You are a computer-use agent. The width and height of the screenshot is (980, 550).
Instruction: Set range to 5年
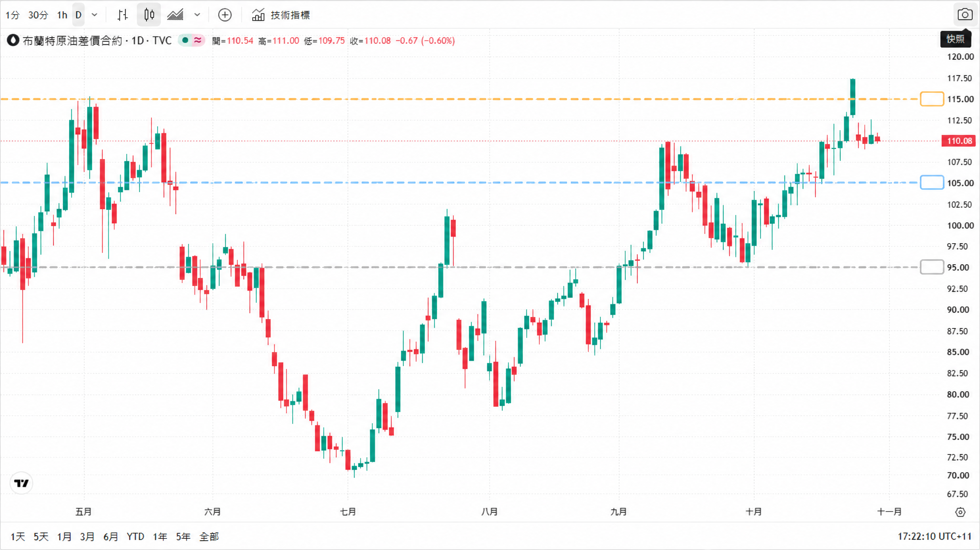coord(183,537)
